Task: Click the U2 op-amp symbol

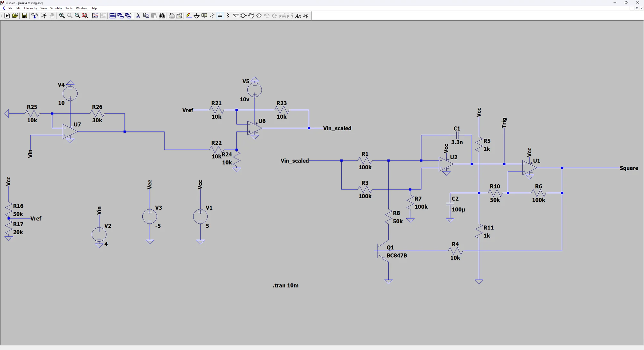Action: coord(446,164)
